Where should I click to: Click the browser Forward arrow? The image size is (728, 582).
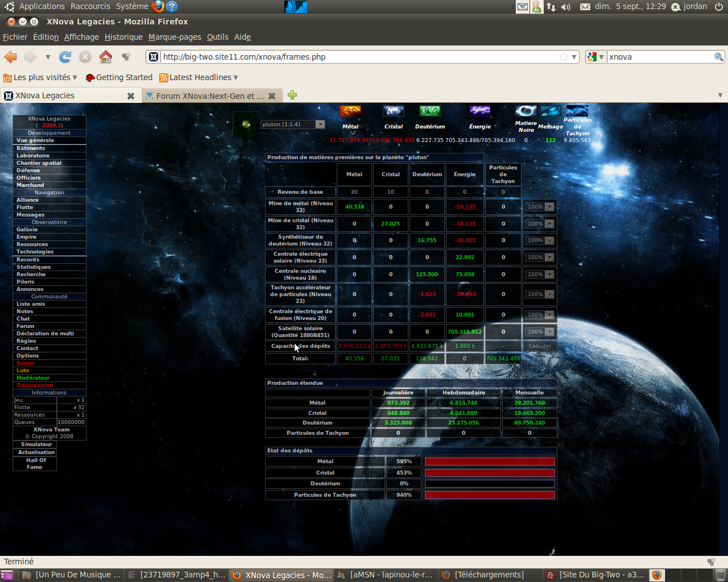click(x=30, y=57)
